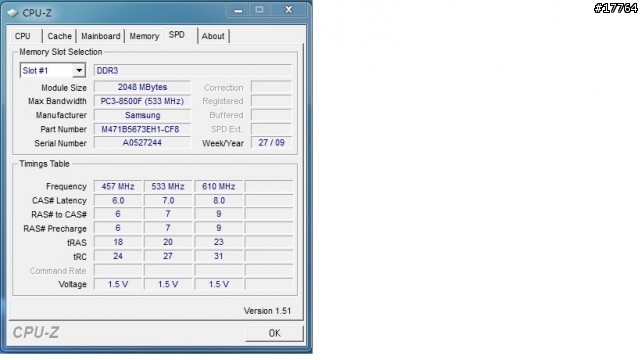
Task: Click the Voltage label
Action: [72, 284]
